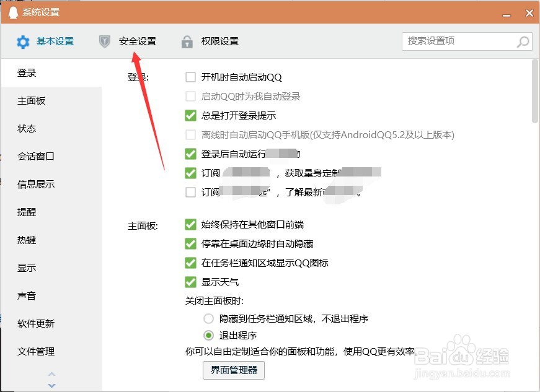Click the 搜索设置项 search field
This screenshot has height=392, width=540.
[459, 41]
